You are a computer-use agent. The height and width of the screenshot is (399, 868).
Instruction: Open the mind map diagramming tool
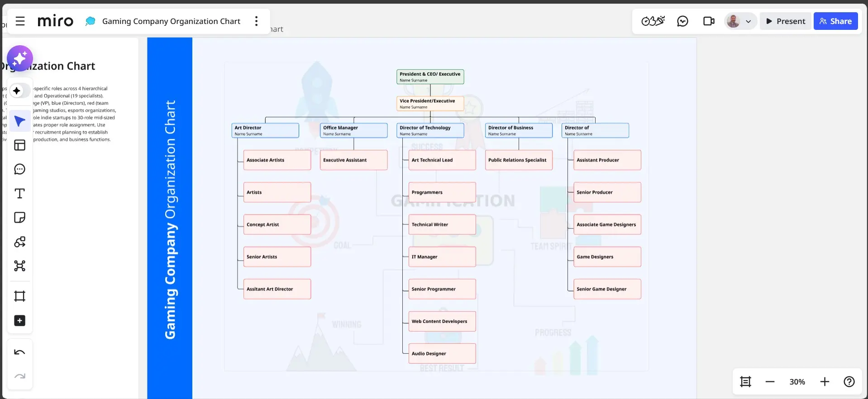tap(19, 266)
